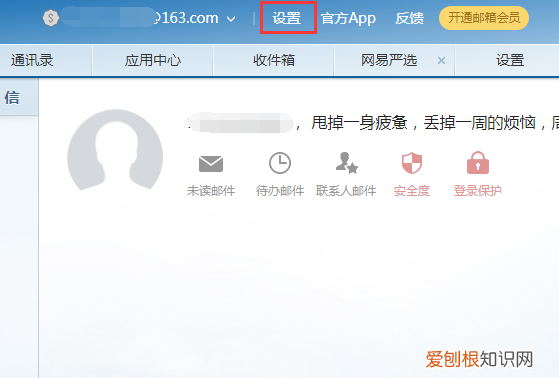Viewport: 559px width, 378px height.
Task: Close the 网易严选 tab
Action: coord(441,61)
